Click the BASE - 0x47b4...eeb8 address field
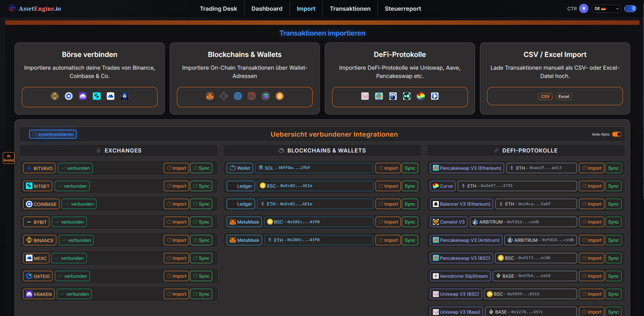 tap(535, 276)
